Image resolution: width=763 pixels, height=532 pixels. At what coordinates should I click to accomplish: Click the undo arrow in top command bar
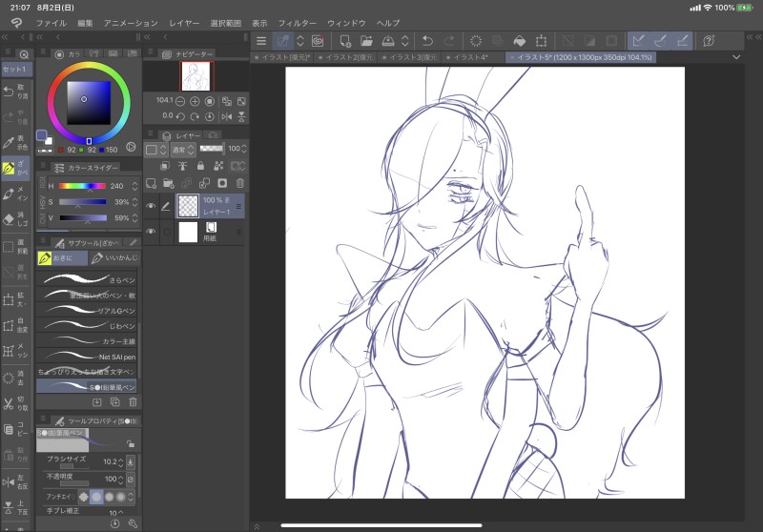click(426, 41)
